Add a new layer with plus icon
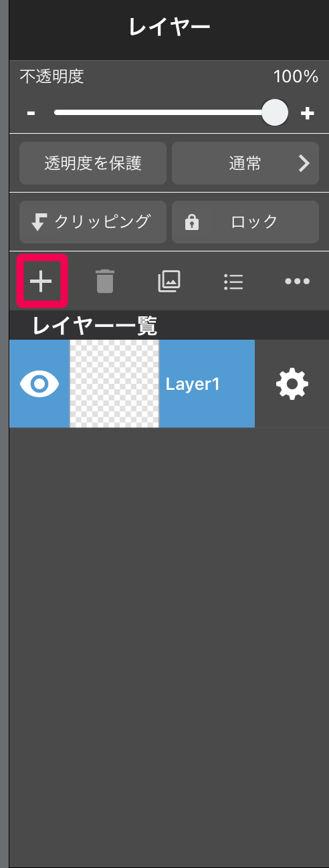Image resolution: width=329 pixels, height=868 pixels. 41,281
